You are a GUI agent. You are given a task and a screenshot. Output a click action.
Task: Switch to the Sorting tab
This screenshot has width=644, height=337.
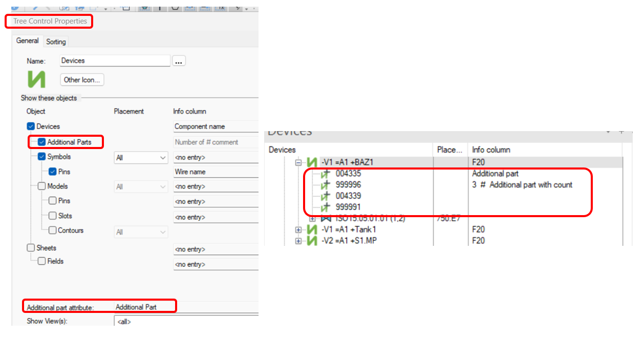pyautogui.click(x=55, y=41)
